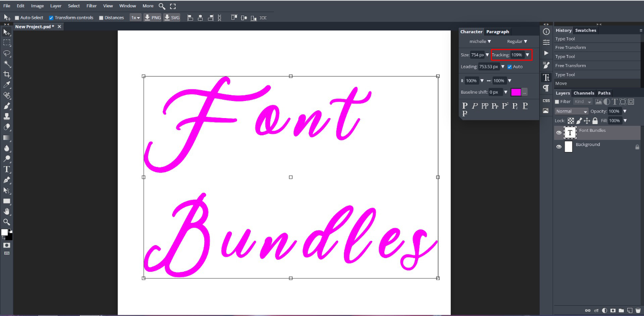Export as SVG button
The width and height of the screenshot is (644, 316).
[172, 18]
